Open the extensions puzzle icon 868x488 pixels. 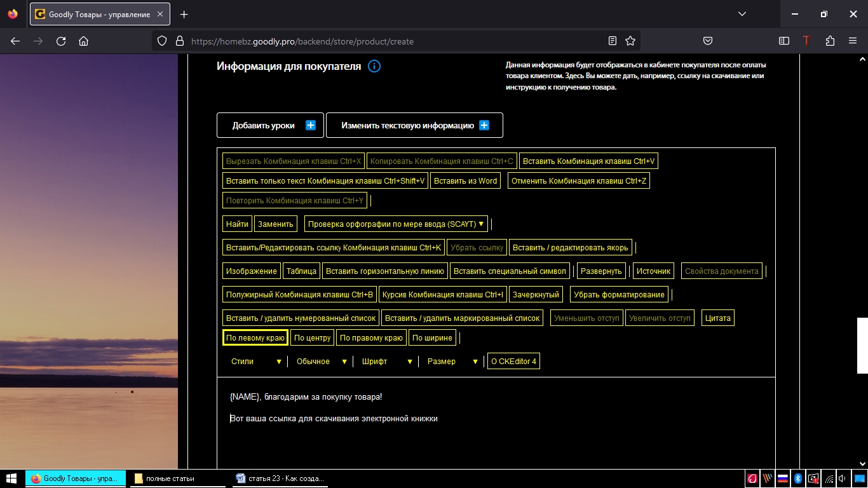[x=830, y=41]
